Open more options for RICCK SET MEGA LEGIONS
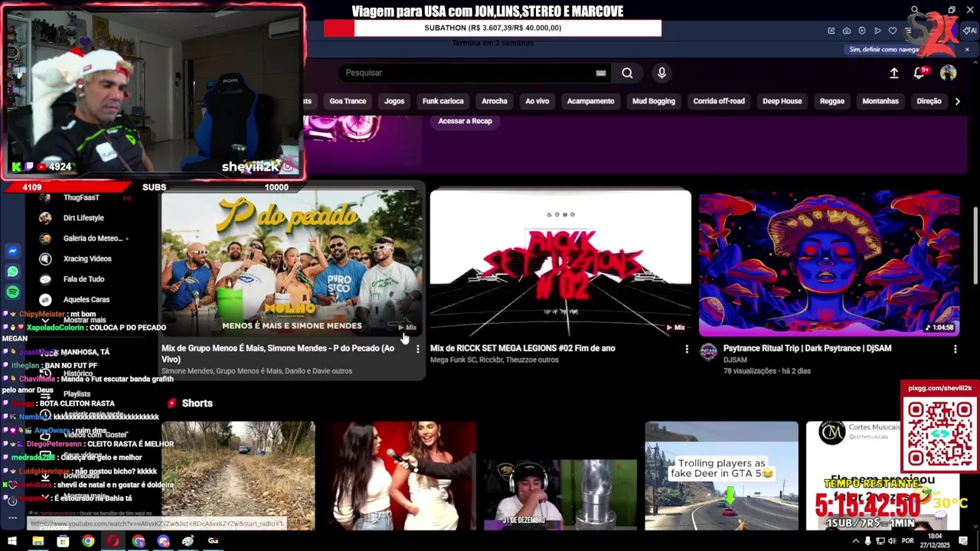 (686, 349)
